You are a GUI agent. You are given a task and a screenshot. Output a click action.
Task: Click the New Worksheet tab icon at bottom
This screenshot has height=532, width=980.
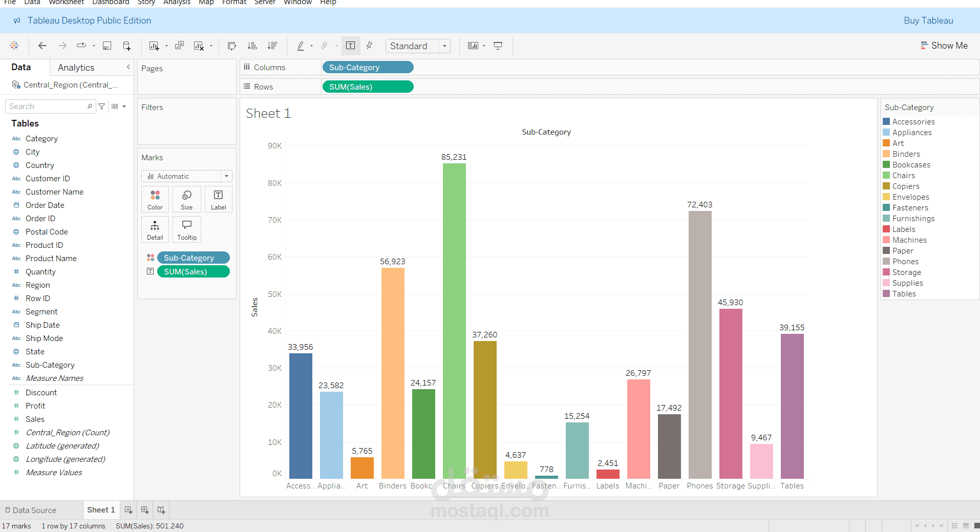tap(129, 510)
